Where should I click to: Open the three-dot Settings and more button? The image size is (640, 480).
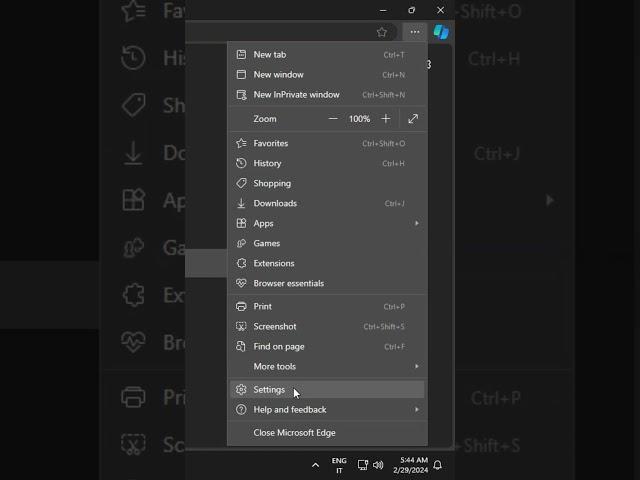click(415, 32)
